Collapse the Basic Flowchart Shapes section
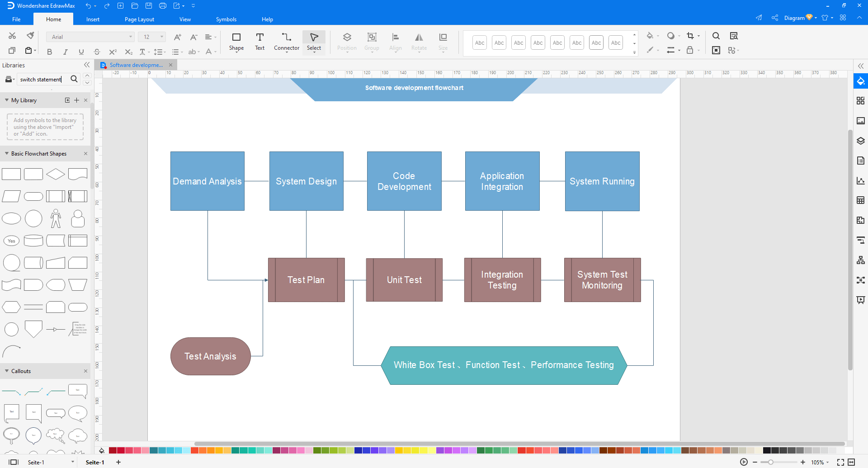The image size is (868, 468). coord(6,153)
